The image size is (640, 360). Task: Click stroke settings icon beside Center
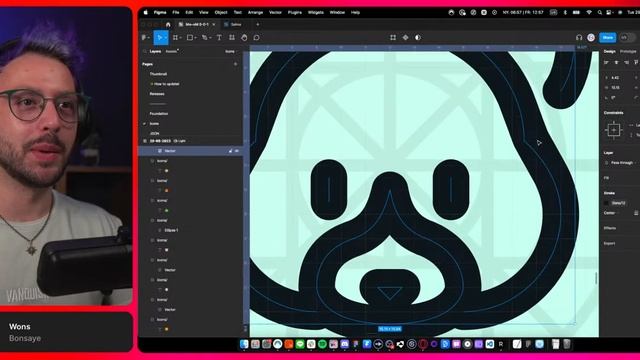(x=636, y=213)
